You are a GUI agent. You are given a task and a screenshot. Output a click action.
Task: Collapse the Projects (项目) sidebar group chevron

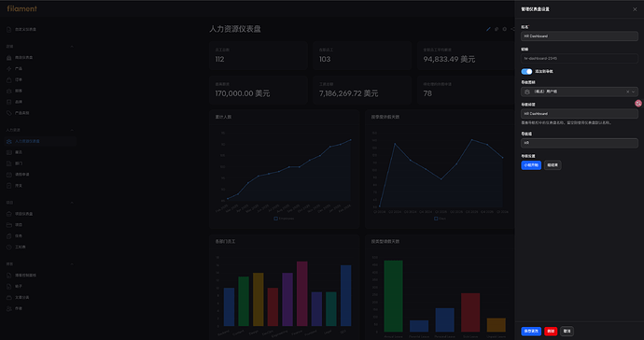pyautogui.click(x=72, y=203)
